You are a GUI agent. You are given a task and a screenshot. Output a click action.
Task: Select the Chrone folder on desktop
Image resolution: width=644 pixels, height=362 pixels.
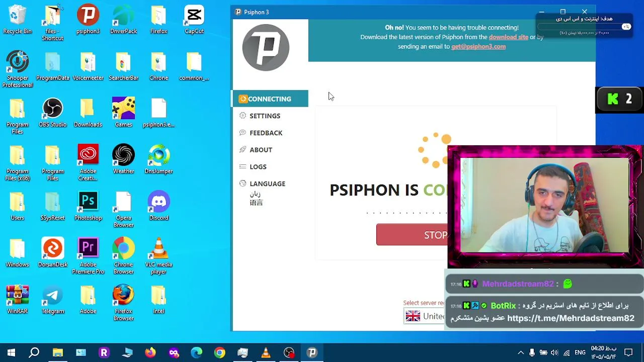coord(158,66)
